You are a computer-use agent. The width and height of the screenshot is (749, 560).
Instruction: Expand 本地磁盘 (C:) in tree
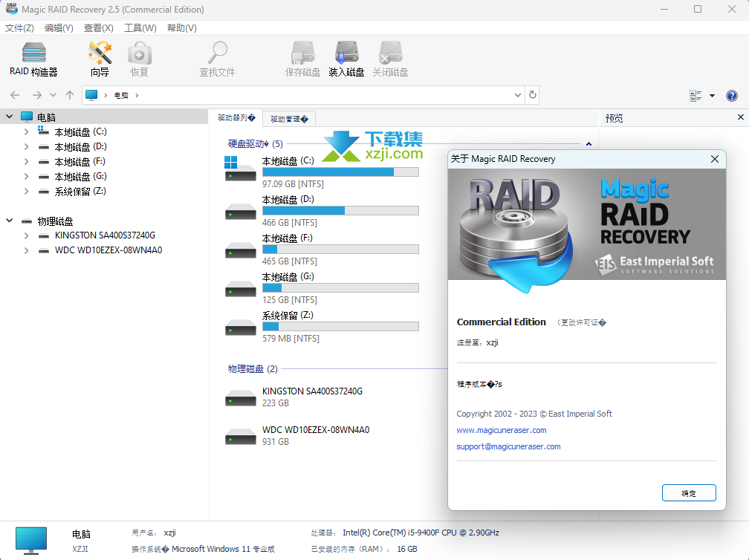(26, 131)
